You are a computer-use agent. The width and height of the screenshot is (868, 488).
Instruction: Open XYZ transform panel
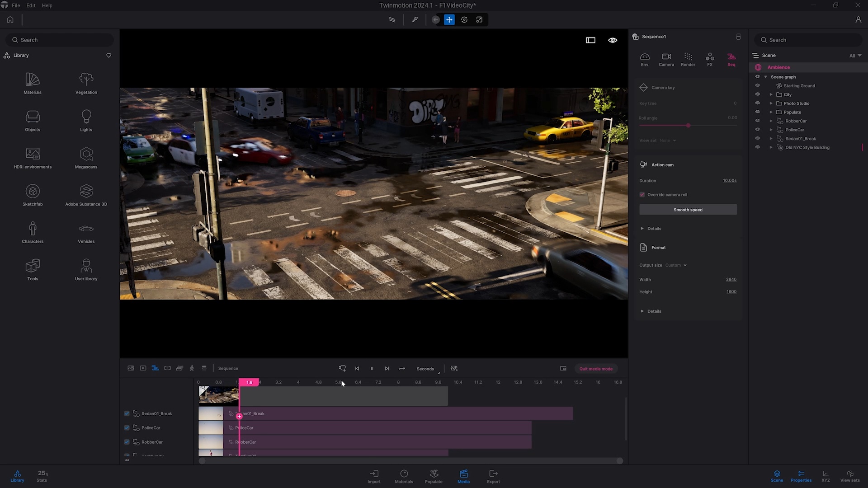tap(826, 476)
